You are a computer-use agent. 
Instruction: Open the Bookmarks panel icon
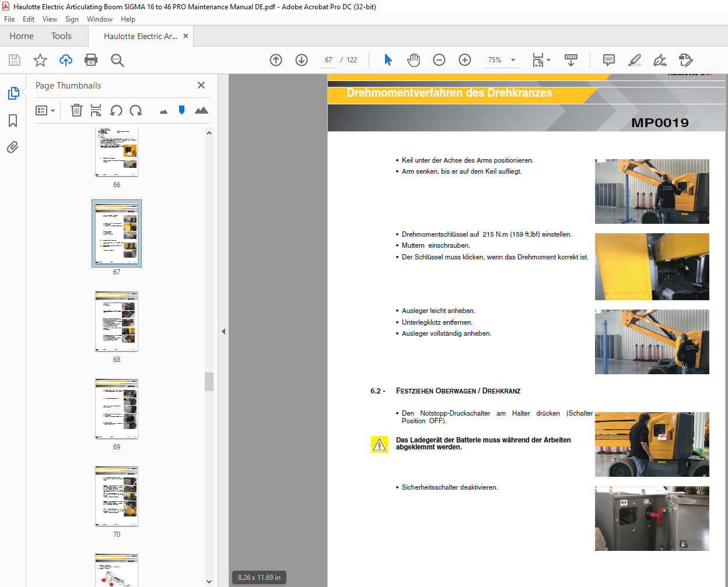(13, 121)
